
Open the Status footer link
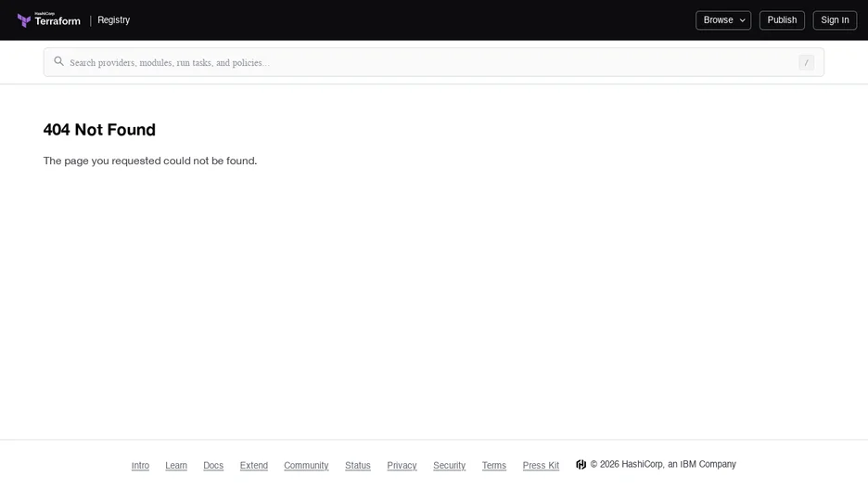click(358, 465)
